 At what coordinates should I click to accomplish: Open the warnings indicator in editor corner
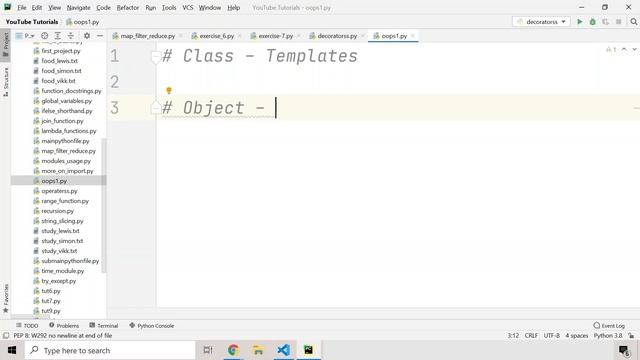[611, 49]
